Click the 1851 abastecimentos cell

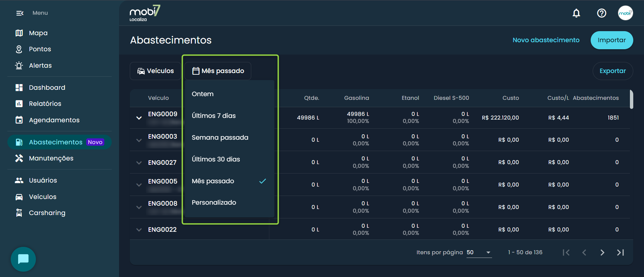tap(613, 118)
